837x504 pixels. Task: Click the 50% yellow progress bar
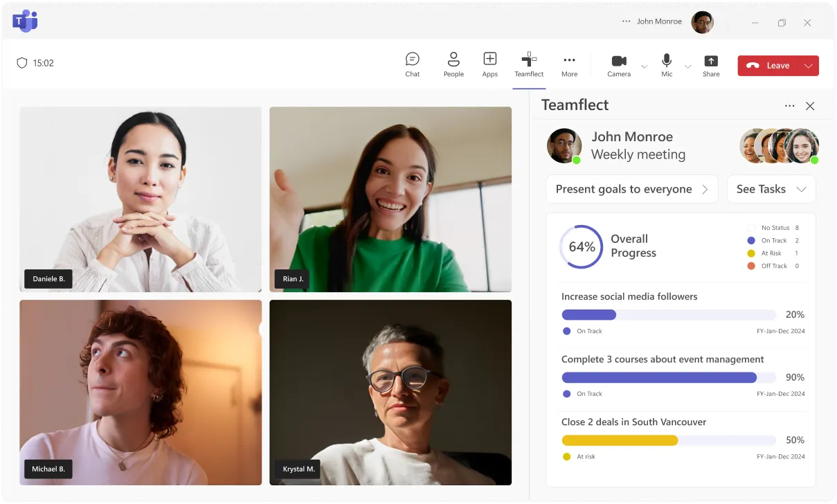pyautogui.click(x=669, y=440)
